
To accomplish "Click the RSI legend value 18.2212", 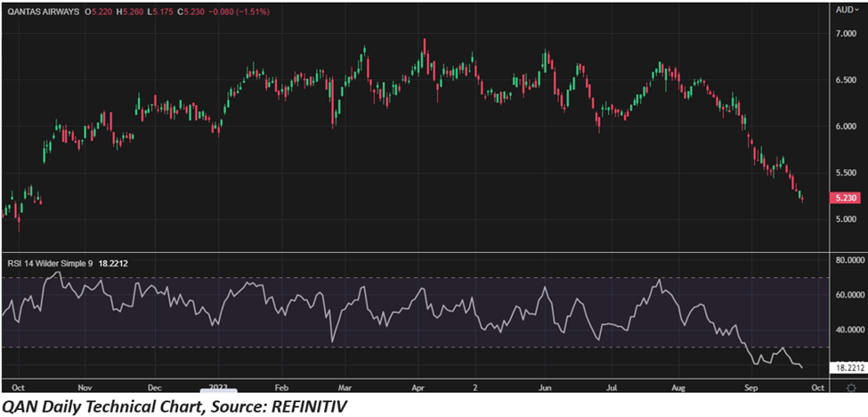I will [115, 264].
